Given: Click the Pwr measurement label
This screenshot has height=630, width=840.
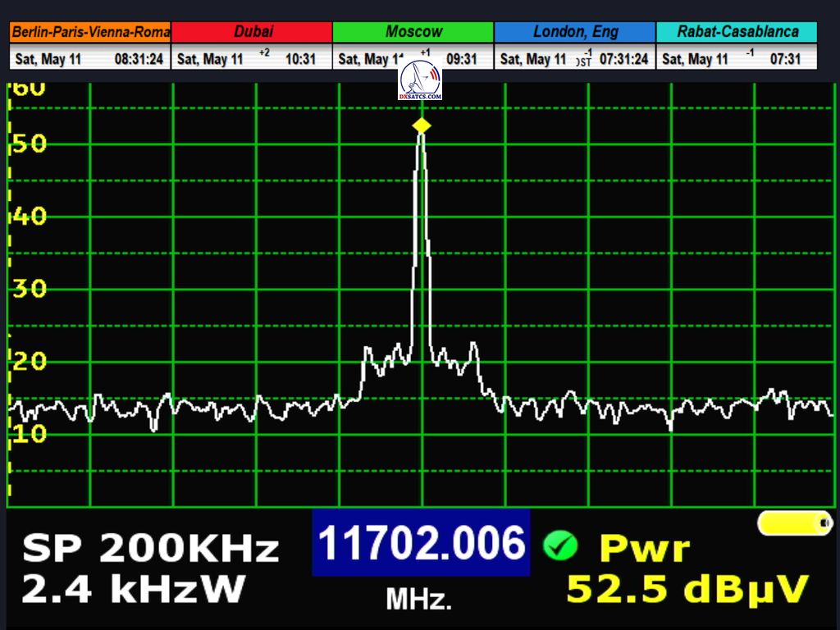Looking at the screenshot, I should point(645,548).
